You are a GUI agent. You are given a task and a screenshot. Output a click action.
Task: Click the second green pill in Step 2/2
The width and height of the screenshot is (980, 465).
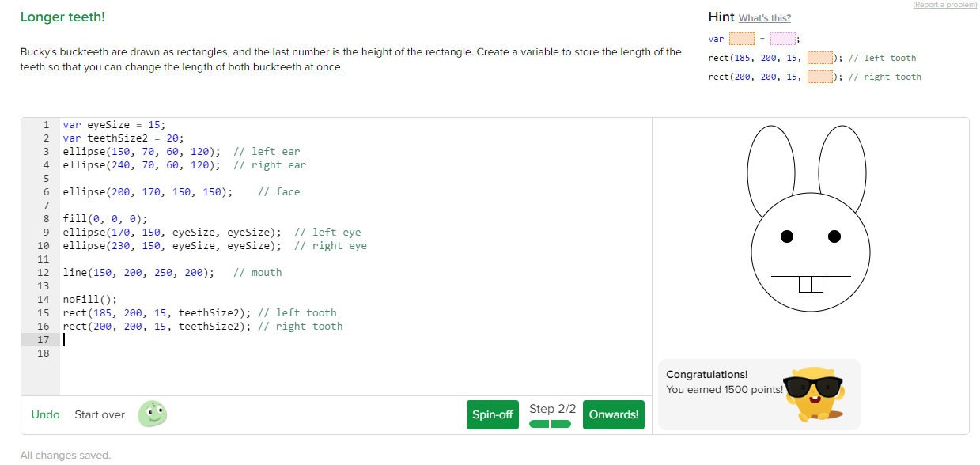click(x=559, y=424)
